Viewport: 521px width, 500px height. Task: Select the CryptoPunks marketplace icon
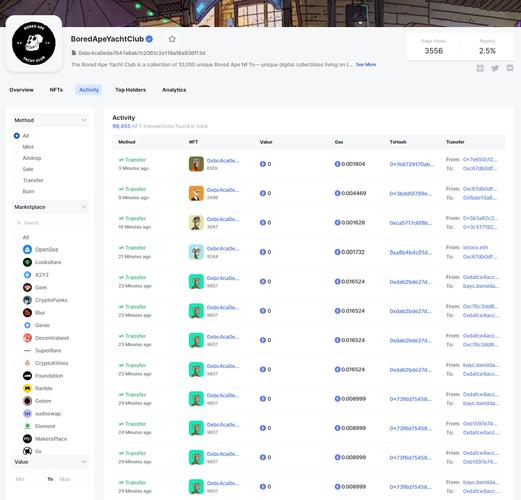(x=27, y=300)
